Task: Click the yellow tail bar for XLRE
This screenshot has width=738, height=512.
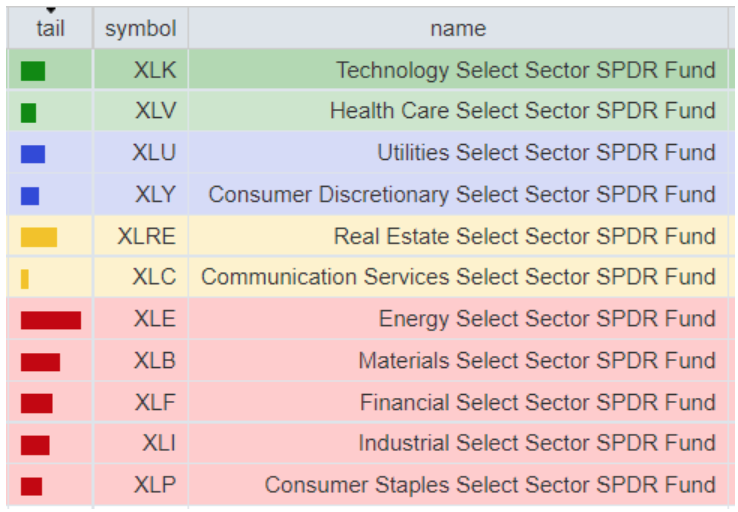Action: 39,237
